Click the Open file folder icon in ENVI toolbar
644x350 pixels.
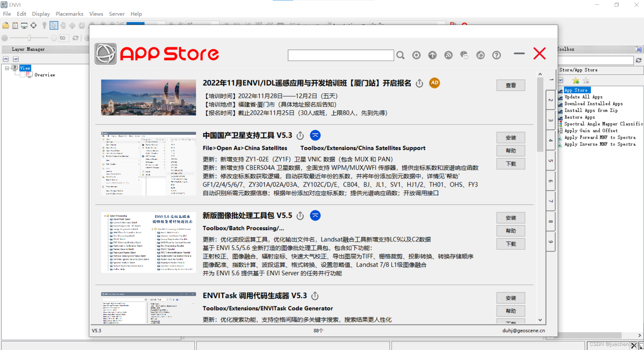tap(6, 25)
